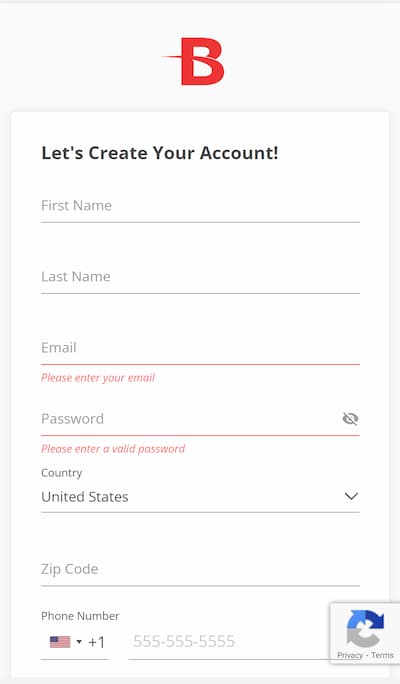Screen dimensions: 400x684
Task: Select the United States country field
Action: tap(200, 497)
